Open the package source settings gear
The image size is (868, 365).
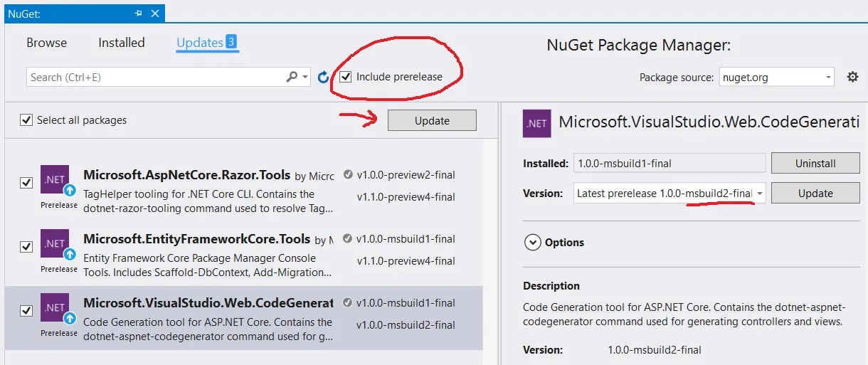[x=852, y=77]
